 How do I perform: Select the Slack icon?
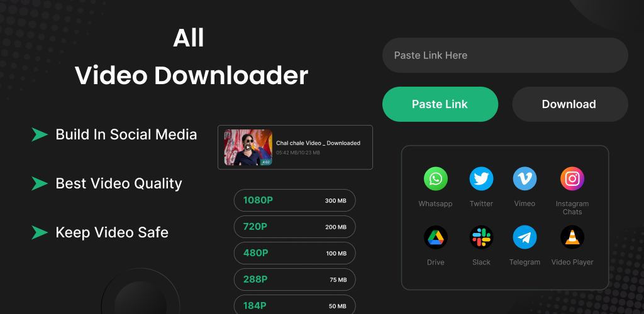[x=481, y=237]
